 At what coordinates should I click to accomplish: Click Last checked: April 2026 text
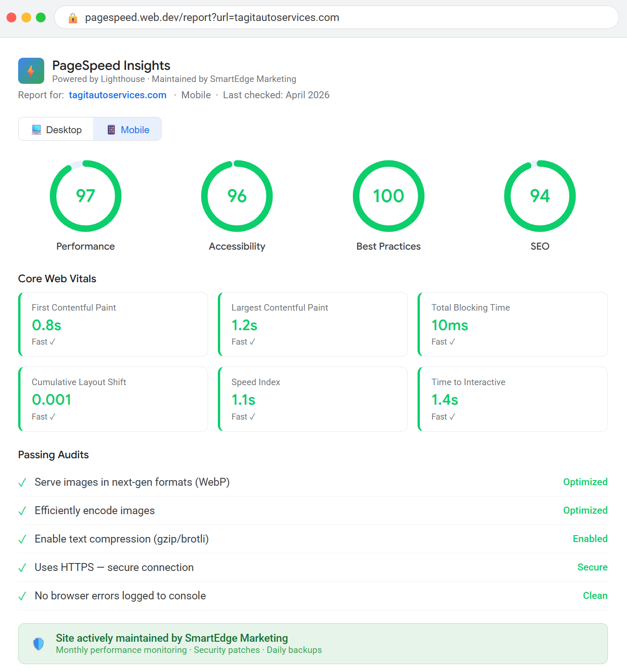click(276, 95)
